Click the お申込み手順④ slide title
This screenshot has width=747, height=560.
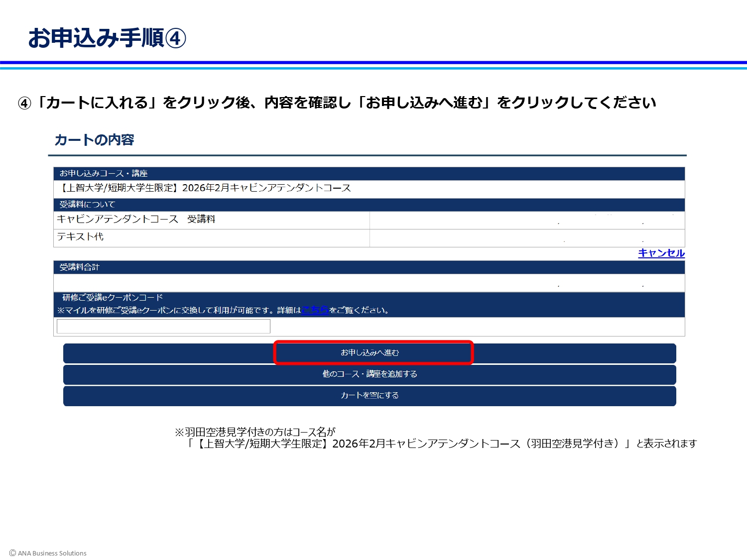107,38
